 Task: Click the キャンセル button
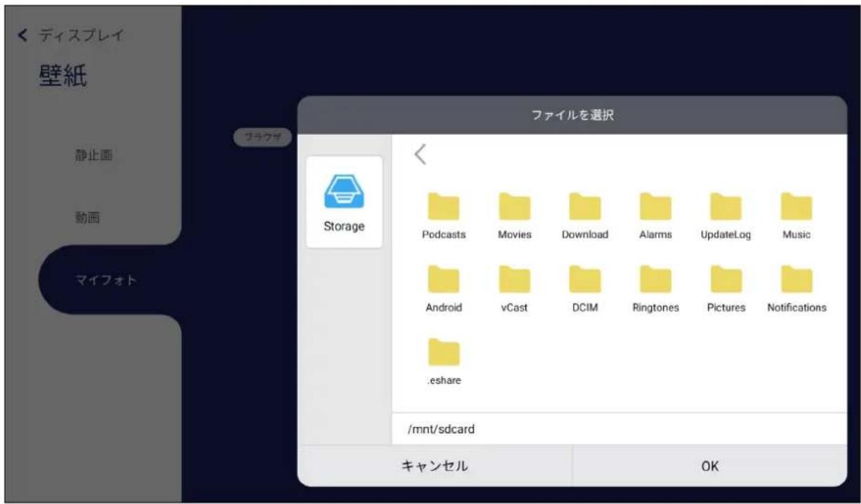pyautogui.click(x=435, y=465)
